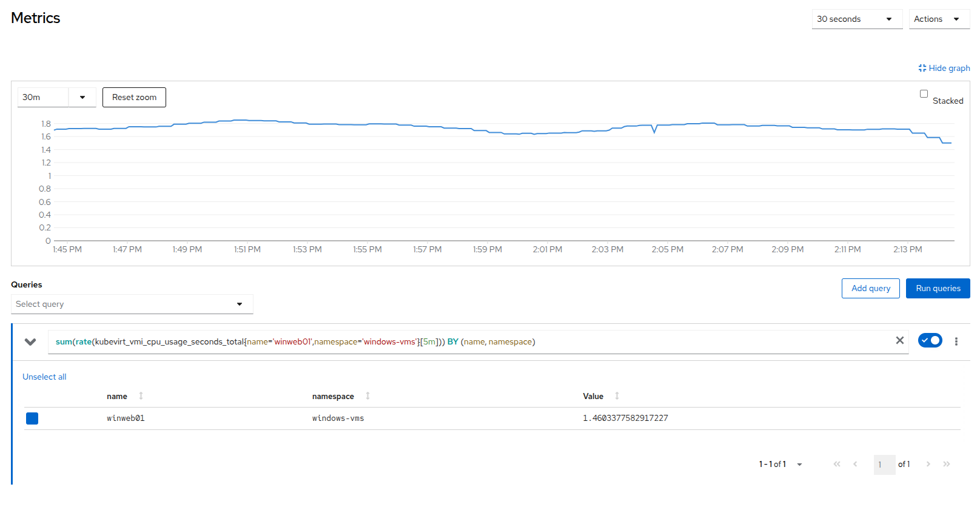Jump to last results page
Image resolution: width=980 pixels, height=524 pixels.
pos(947,464)
